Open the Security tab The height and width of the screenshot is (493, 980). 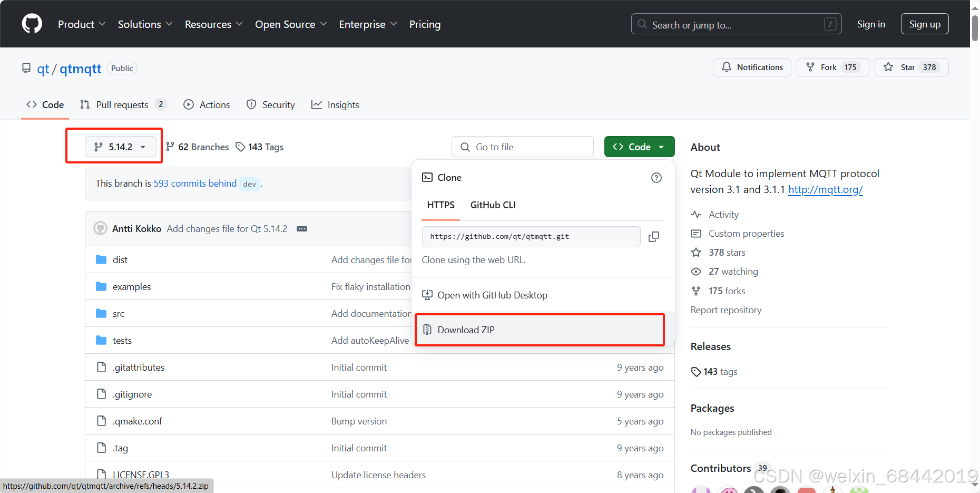(271, 104)
